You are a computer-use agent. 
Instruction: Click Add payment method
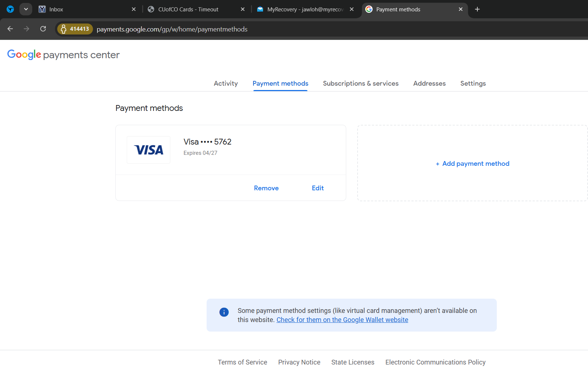(x=472, y=164)
